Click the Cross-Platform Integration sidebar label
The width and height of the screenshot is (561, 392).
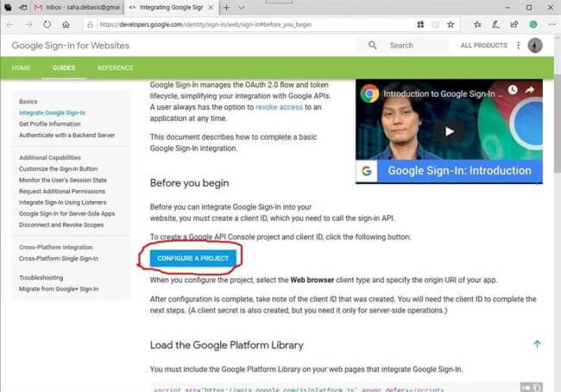coord(56,247)
